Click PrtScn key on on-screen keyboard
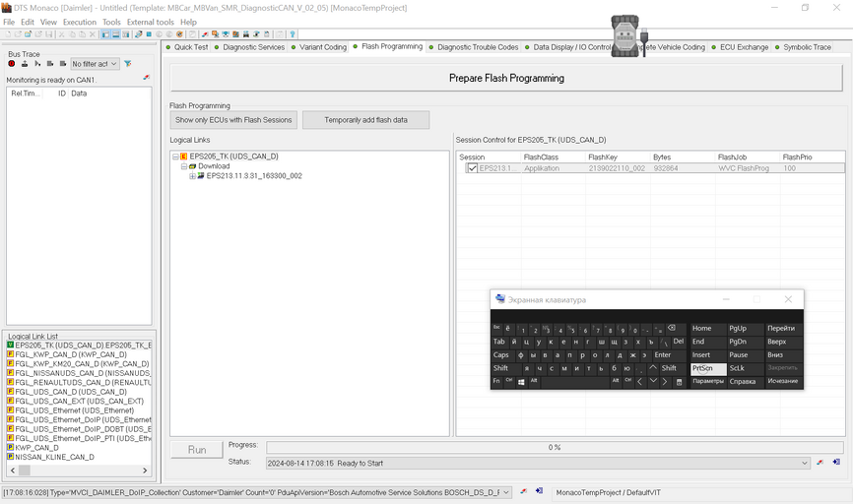This screenshot has height=504, width=853. [708, 368]
